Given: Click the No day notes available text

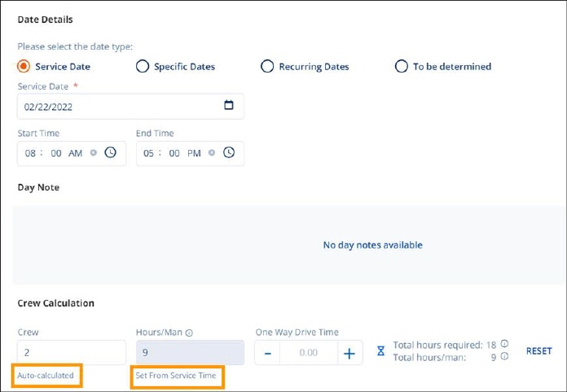Looking at the screenshot, I should click(373, 245).
